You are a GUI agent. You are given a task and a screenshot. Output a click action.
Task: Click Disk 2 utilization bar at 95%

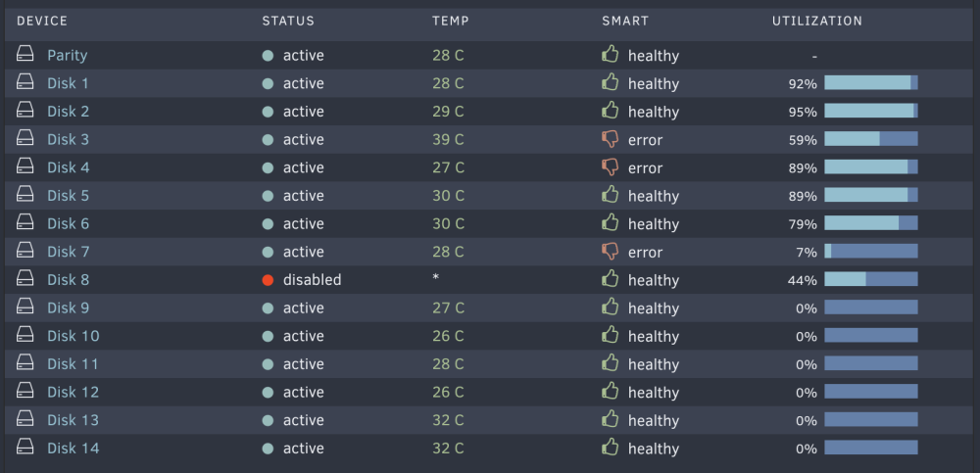[870, 111]
